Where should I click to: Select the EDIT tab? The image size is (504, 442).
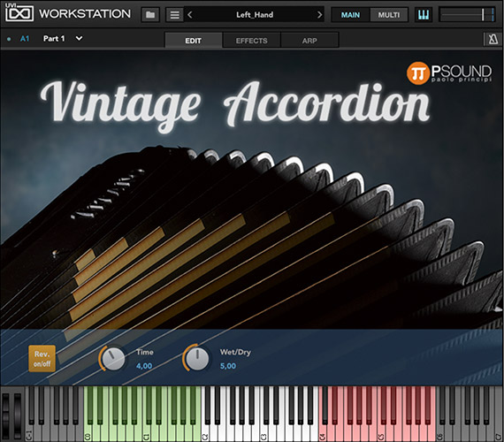[193, 41]
